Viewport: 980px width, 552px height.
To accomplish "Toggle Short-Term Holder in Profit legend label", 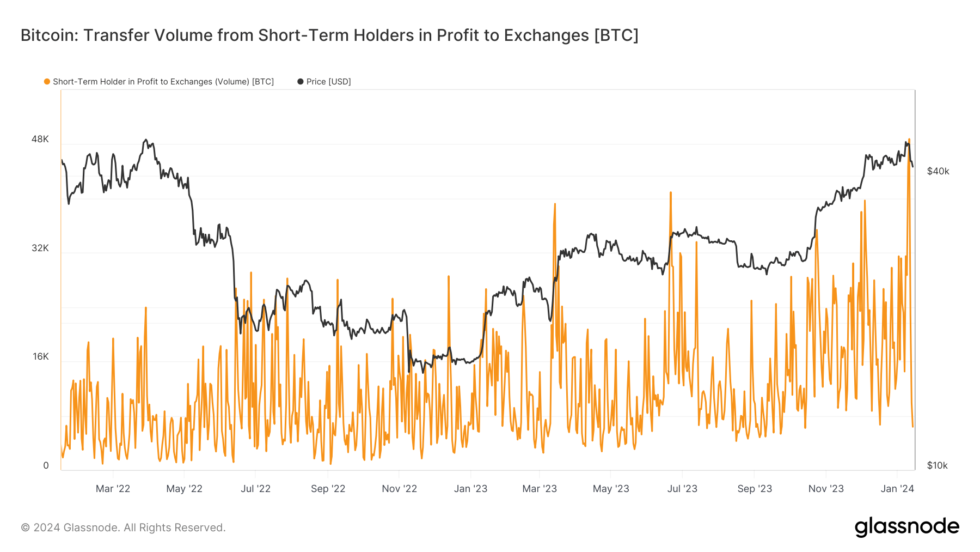I will [x=163, y=82].
